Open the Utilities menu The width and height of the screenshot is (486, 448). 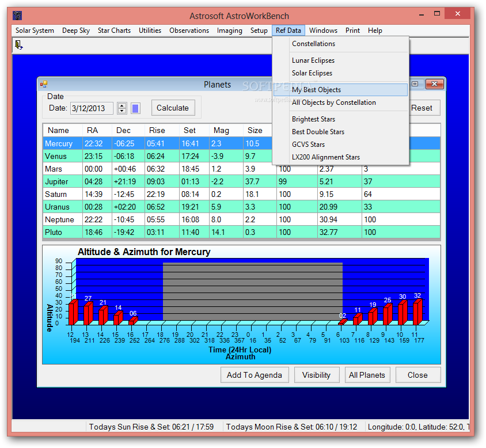click(x=150, y=31)
